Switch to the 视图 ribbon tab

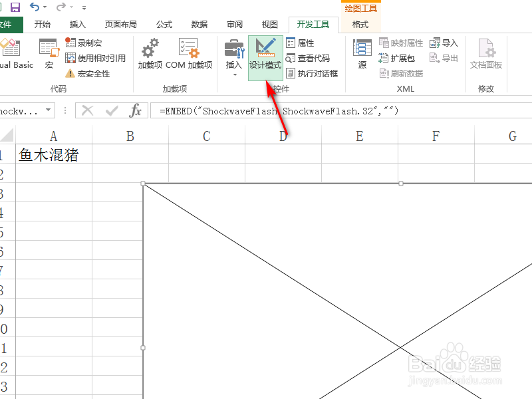(x=269, y=24)
